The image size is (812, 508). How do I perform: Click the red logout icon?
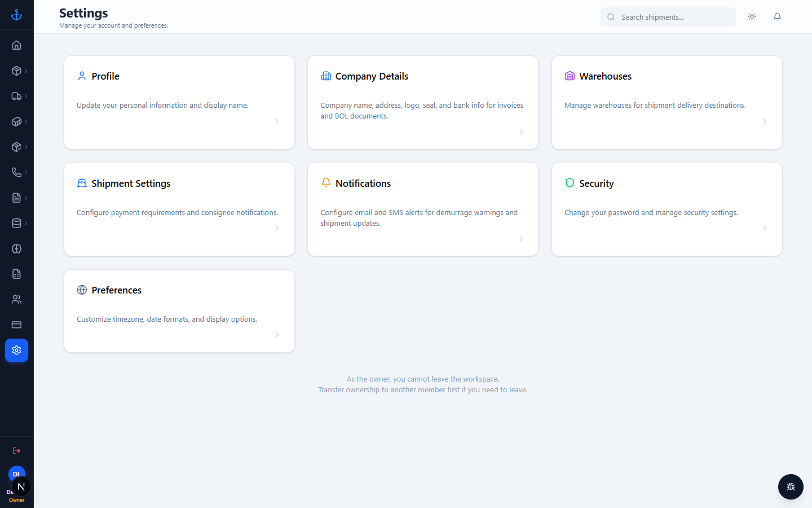coord(16,450)
